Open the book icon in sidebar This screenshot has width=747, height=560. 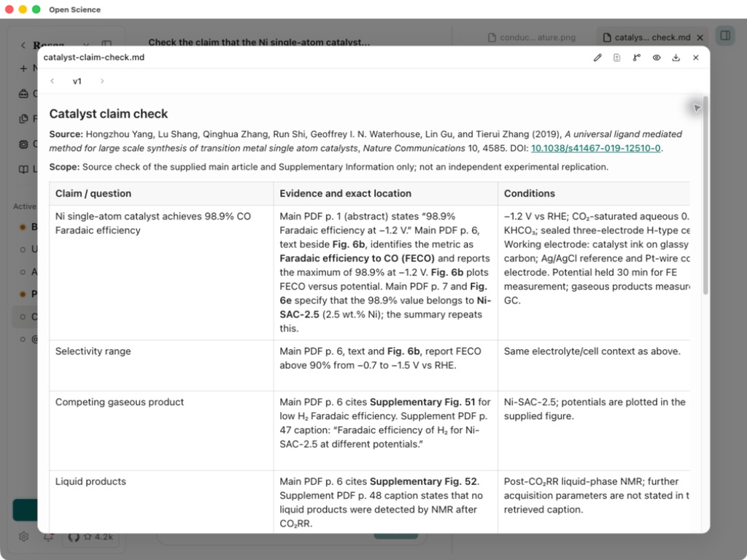[23, 169]
